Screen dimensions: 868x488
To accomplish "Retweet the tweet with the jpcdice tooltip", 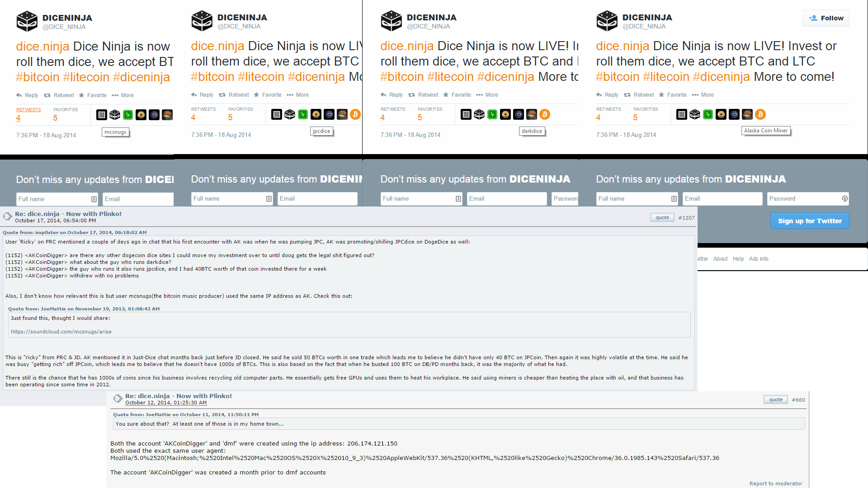I will [234, 95].
